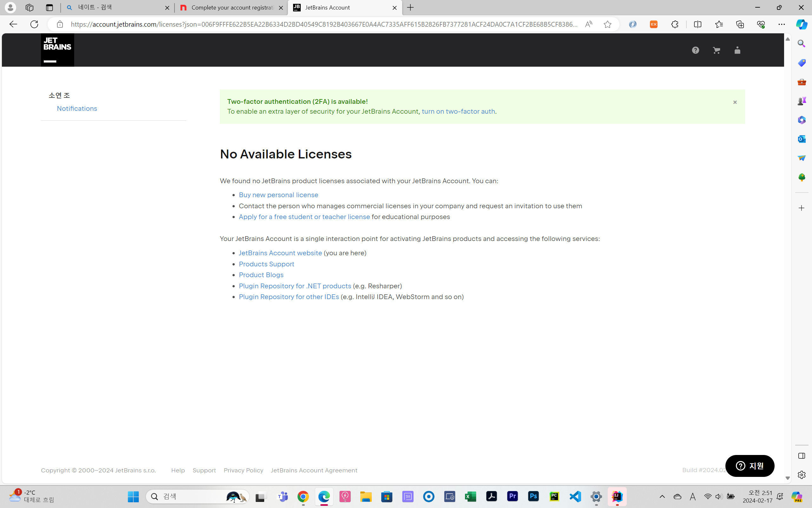812x508 pixels.
Task: Open Browser essentials heart icon
Action: coord(761,24)
